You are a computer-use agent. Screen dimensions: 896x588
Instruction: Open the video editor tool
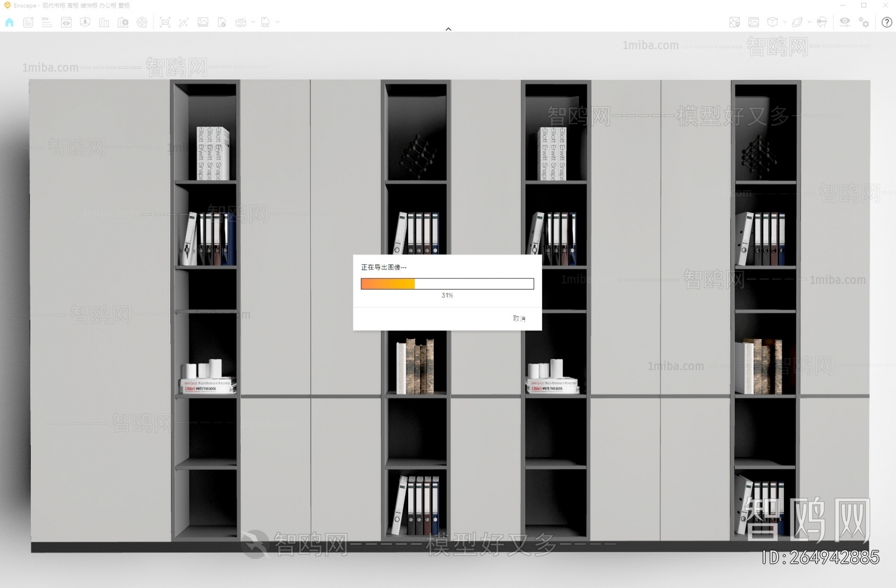pos(142,22)
